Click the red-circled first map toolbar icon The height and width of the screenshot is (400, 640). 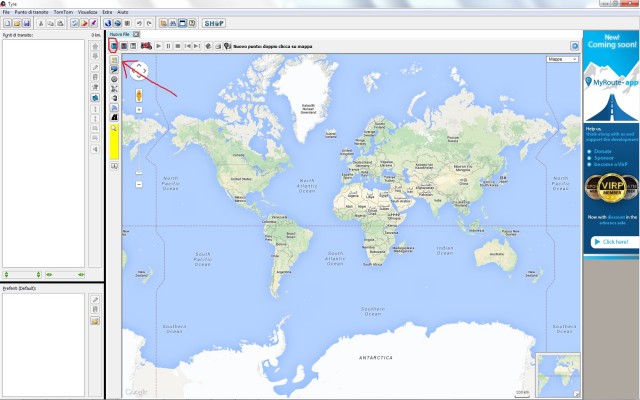click(114, 45)
